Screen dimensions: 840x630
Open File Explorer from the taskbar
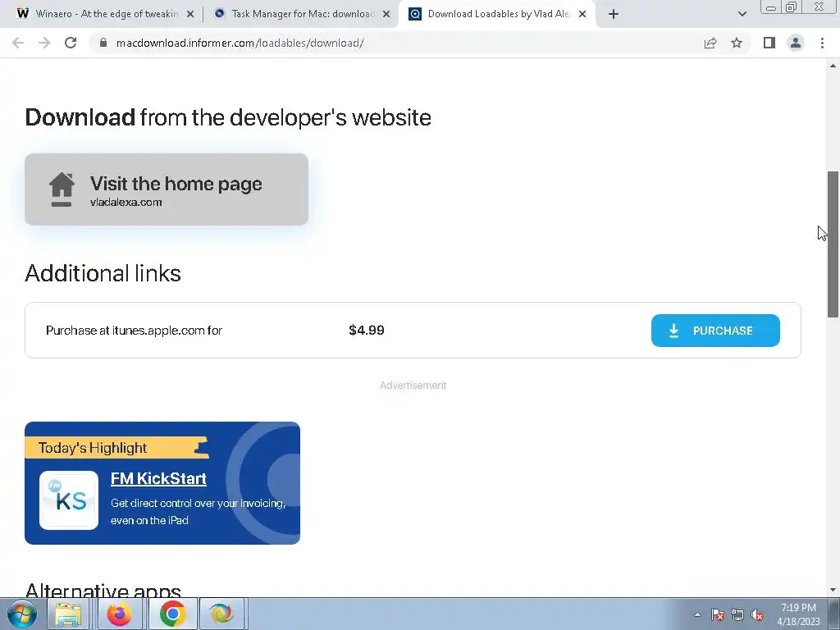coord(68,614)
